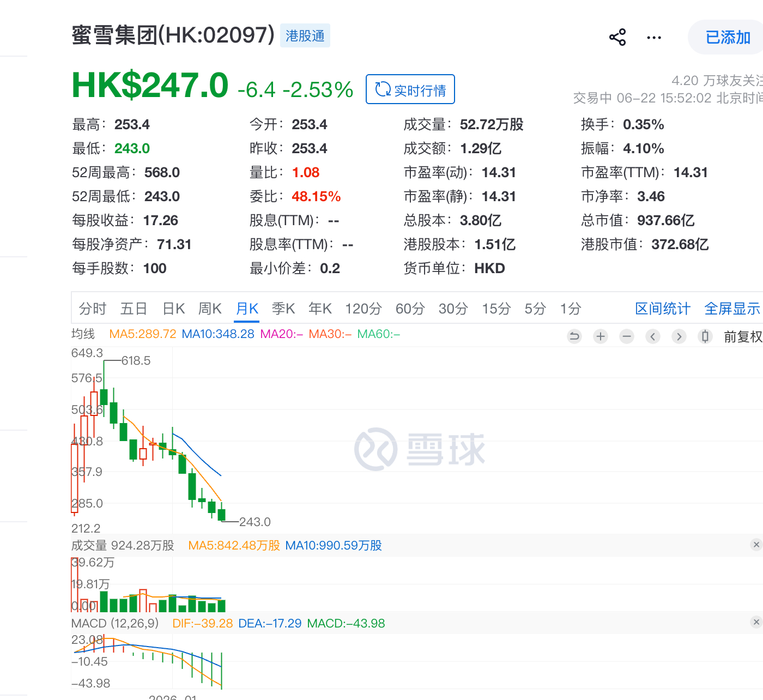Viewport: 763px width, 700px height.
Task: Switch to the 120分 chart tab
Action: (x=364, y=309)
